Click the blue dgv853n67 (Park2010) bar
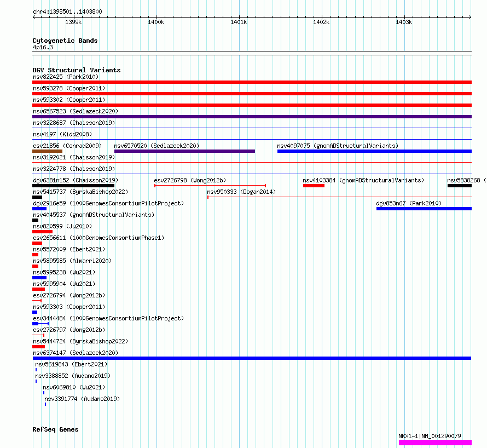 (424, 209)
